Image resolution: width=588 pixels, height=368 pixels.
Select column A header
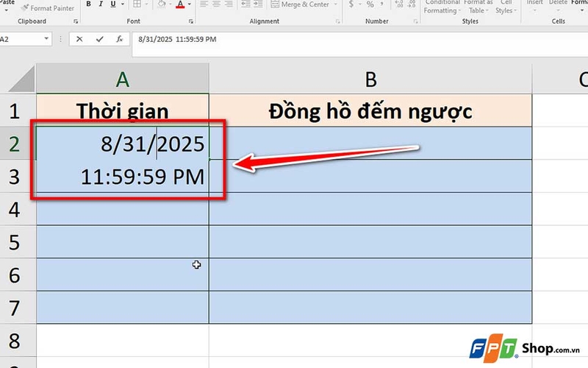(x=123, y=79)
